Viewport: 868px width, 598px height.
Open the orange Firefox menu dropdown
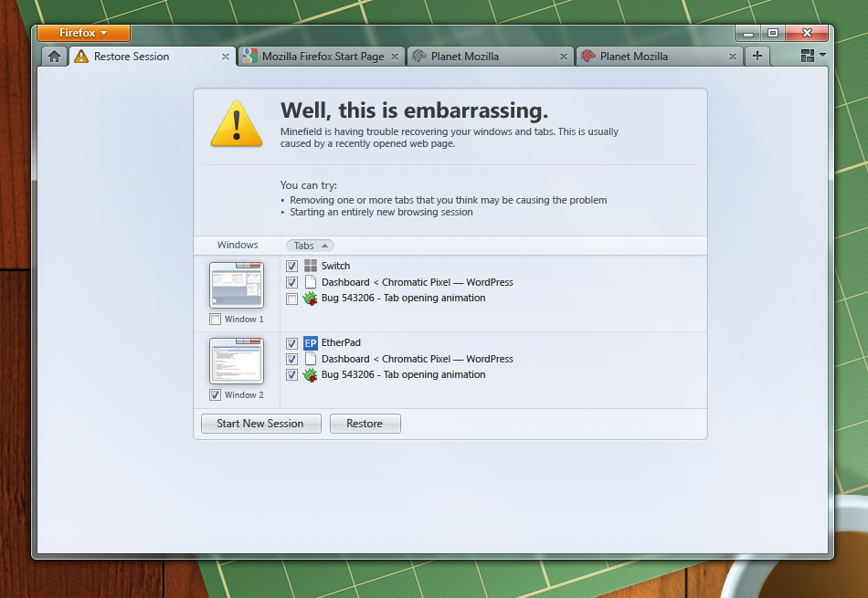[x=83, y=33]
